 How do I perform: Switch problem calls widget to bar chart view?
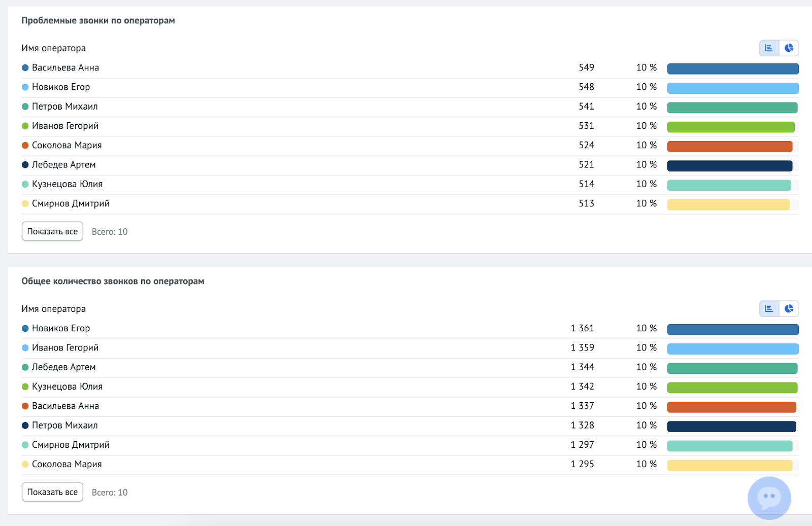[769, 48]
